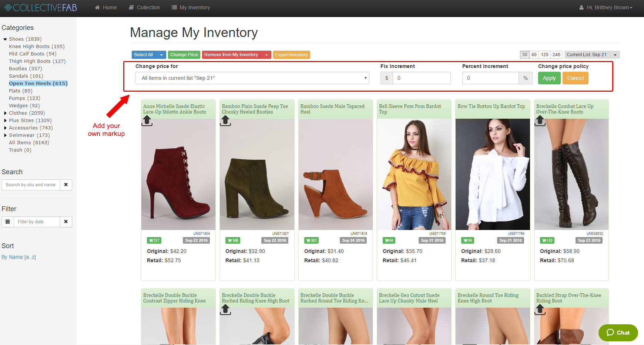Image resolution: width=644 pixels, height=345 pixels.
Task: Expand the Swimwear category
Action: coord(5,135)
